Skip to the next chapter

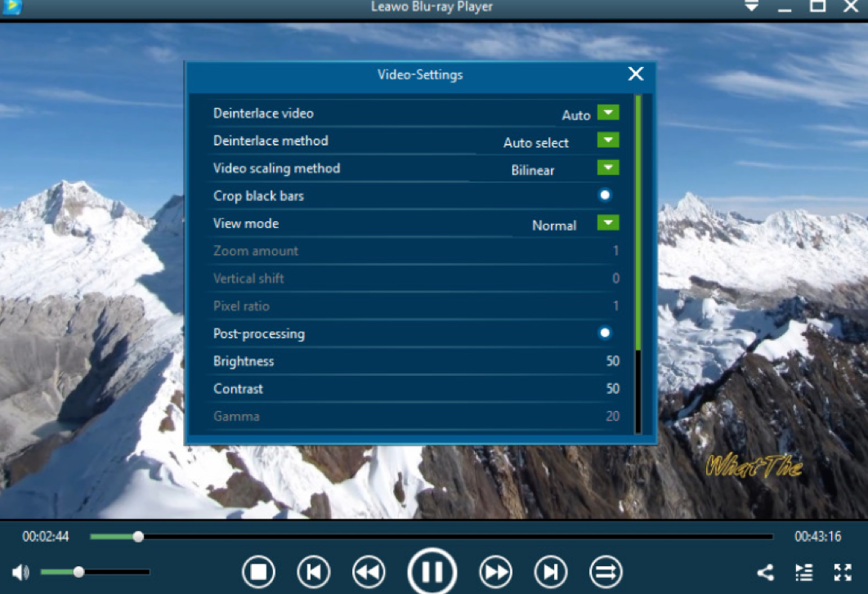click(551, 572)
